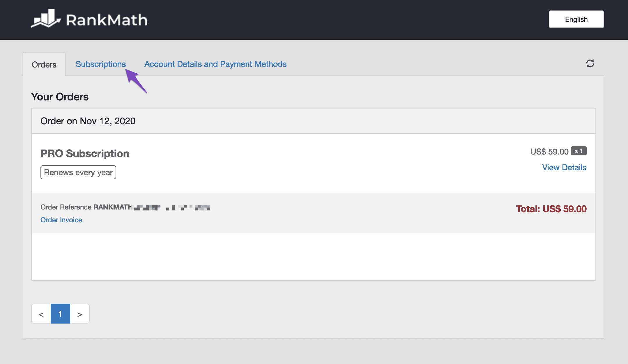The image size is (628, 364).
Task: Click the total price US$ 59.00 display
Action: [551, 208]
